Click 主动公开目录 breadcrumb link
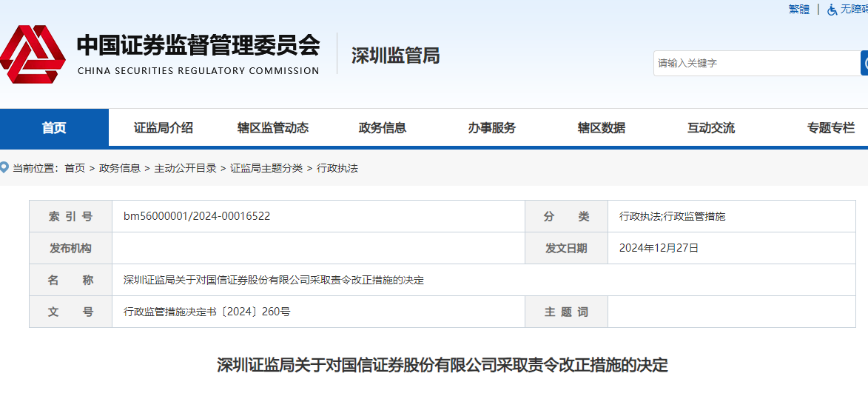Image resolution: width=868 pixels, height=399 pixels. point(185,168)
